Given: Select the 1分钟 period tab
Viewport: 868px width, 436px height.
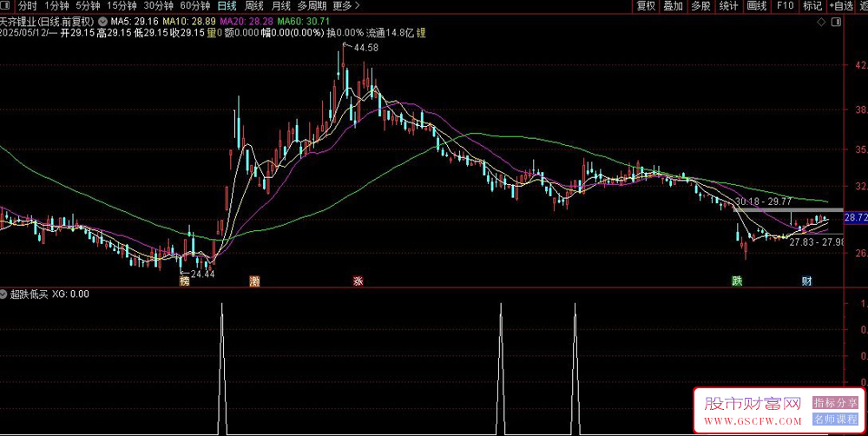Looking at the screenshot, I should (x=56, y=6).
